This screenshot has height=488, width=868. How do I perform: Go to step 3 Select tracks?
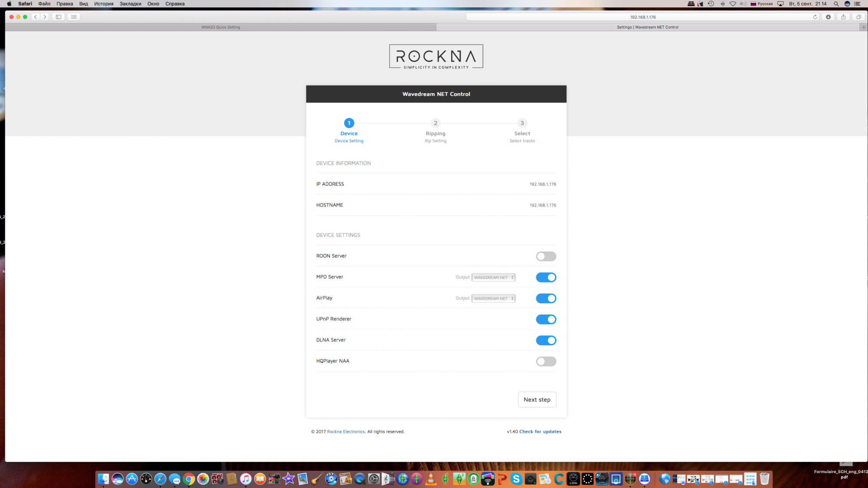[522, 131]
